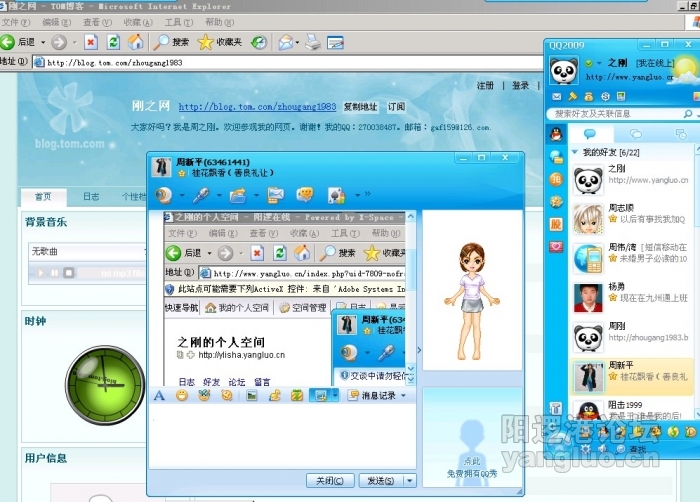Toggle QQ show side panel with arrow
Image resolution: width=700 pixels, height=502 pixels.
coord(419,350)
